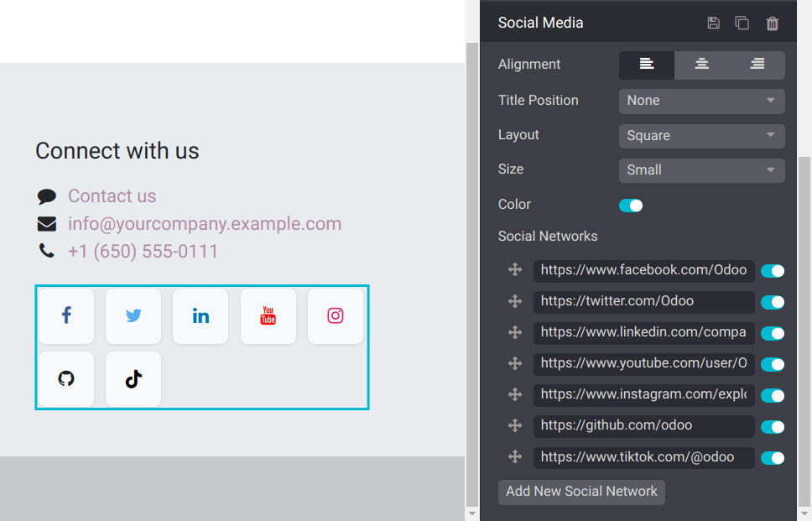Delete Social Media block with trash icon
The width and height of the screenshot is (812, 521).
tap(773, 23)
